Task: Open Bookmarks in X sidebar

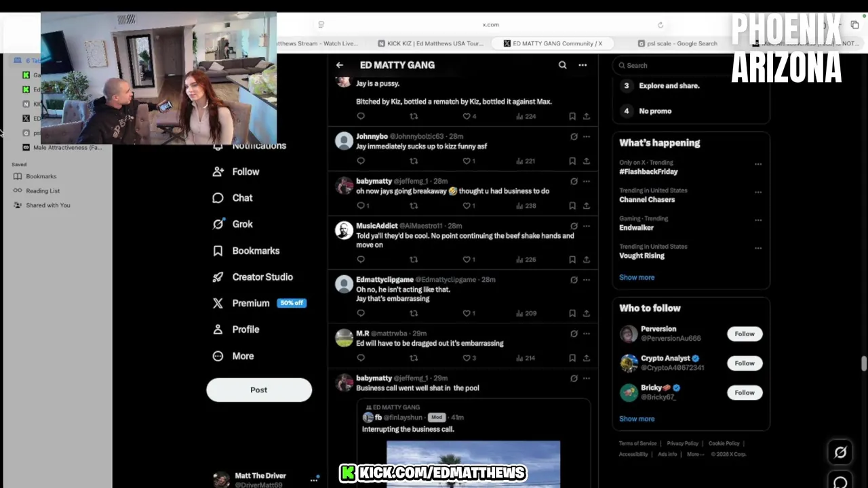Action: point(246,251)
